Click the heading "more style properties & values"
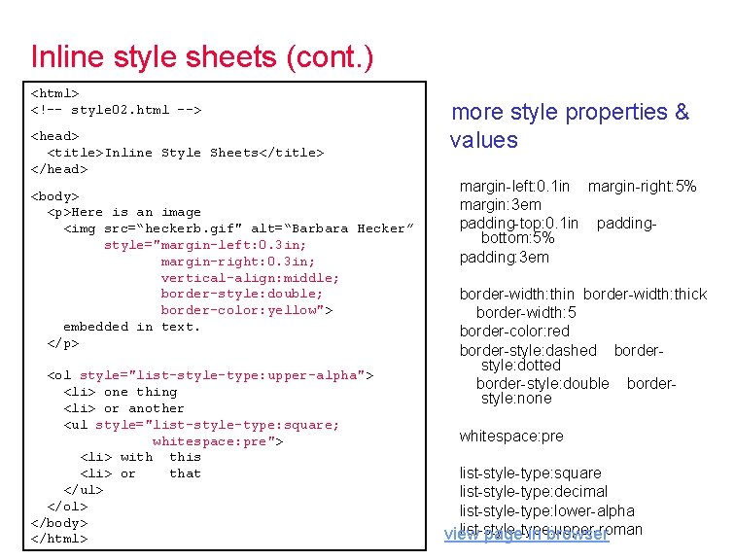Screen dimensions: 735x560 570,125
